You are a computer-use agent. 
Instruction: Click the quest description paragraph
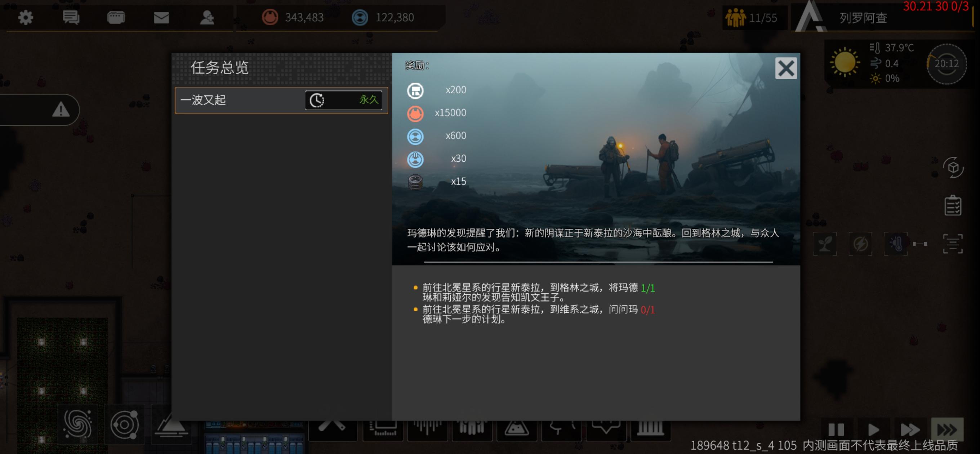tap(593, 240)
